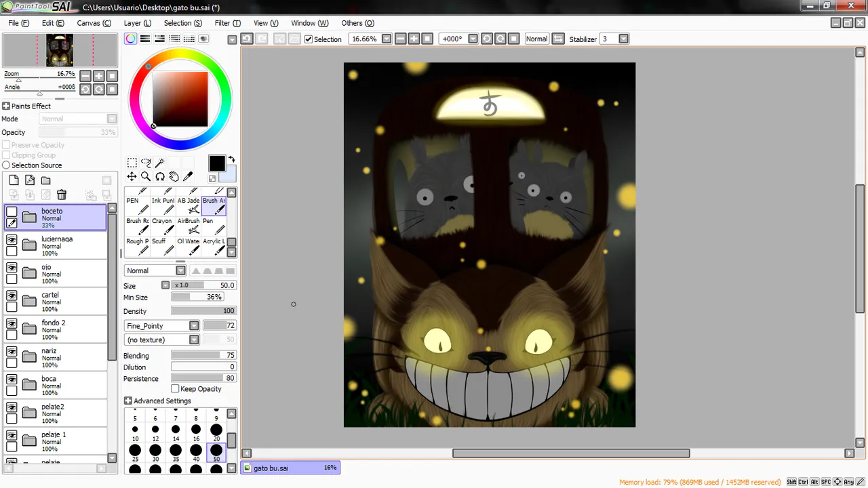The height and width of the screenshot is (488, 868).
Task: Create a new linework layer
Action: pyautogui.click(x=30, y=180)
